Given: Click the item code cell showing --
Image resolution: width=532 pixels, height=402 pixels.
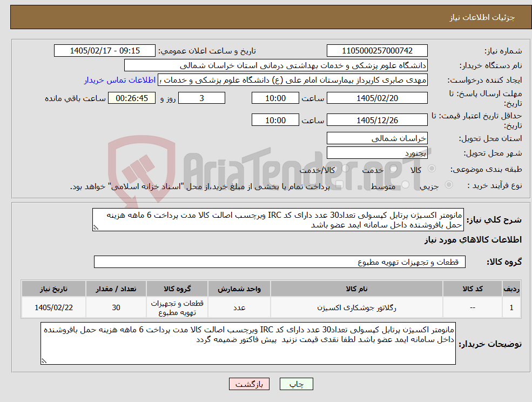Looking at the screenshot, I should [x=473, y=307].
